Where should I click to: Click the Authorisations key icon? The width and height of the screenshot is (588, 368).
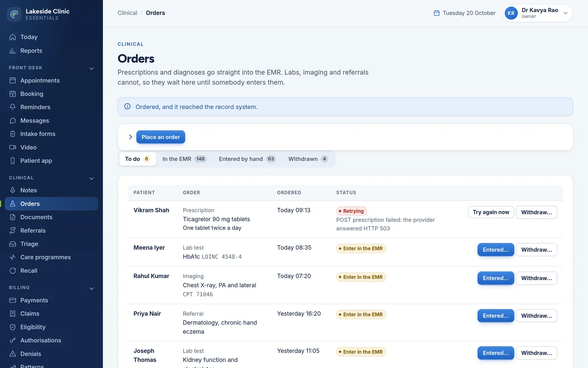coord(12,340)
